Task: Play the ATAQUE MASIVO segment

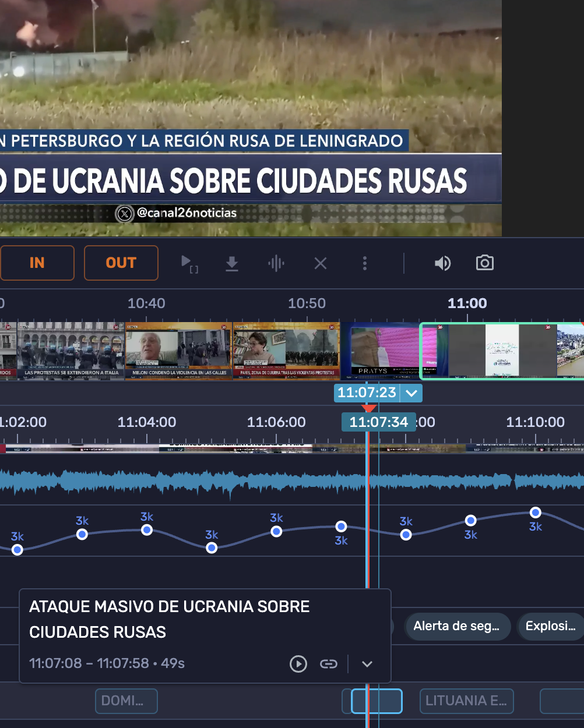Action: tap(298, 664)
